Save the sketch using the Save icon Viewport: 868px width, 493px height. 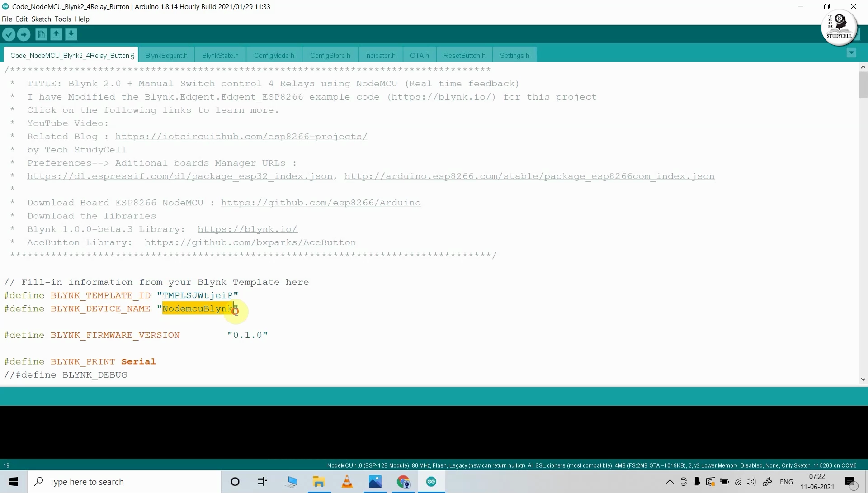(71, 34)
